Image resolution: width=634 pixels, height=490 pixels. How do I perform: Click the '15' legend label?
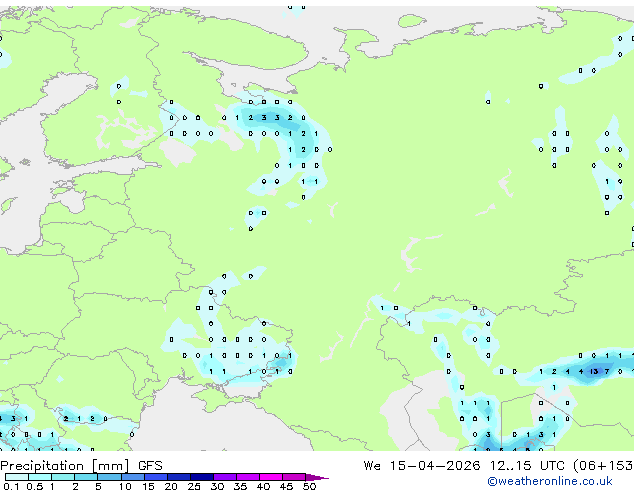[x=148, y=486]
